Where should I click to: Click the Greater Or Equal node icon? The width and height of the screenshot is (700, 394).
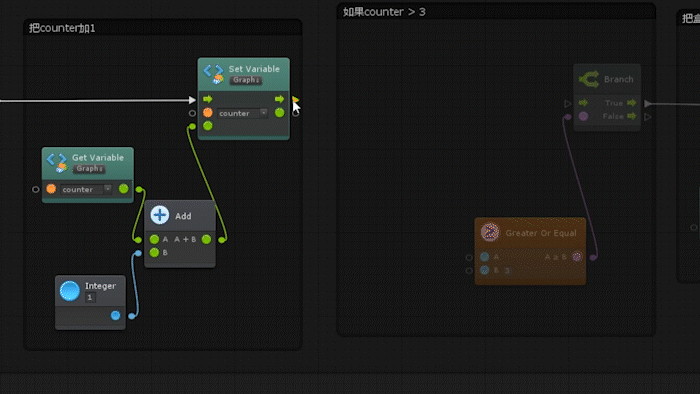pyautogui.click(x=490, y=232)
